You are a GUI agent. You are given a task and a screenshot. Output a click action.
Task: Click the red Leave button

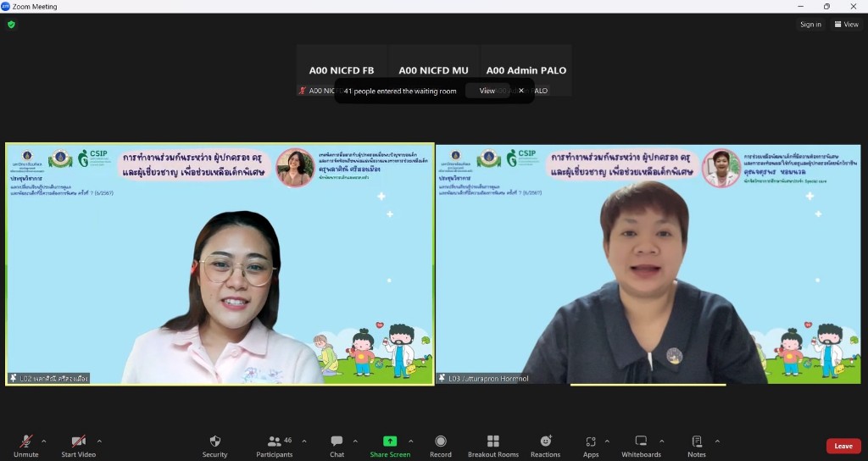pos(843,446)
